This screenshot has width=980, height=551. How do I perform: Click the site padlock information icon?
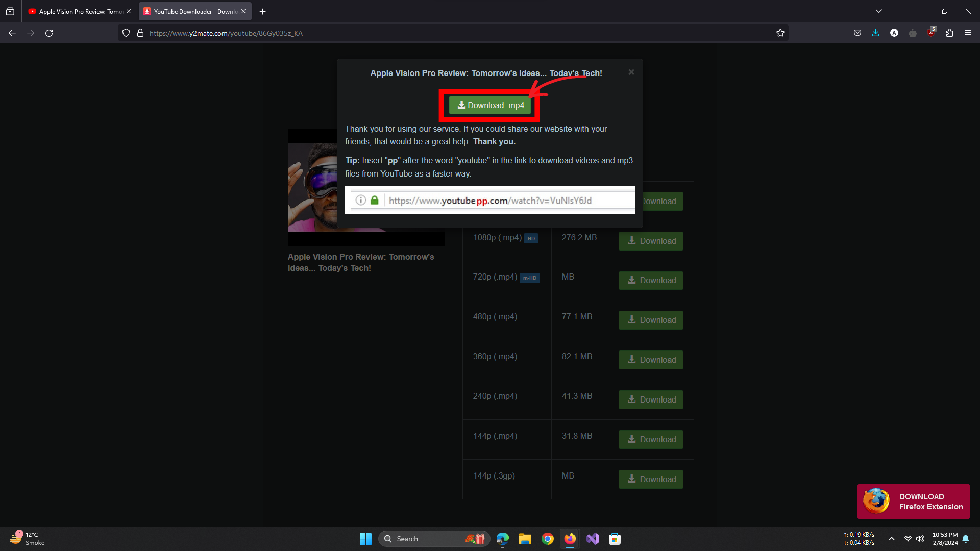(140, 33)
